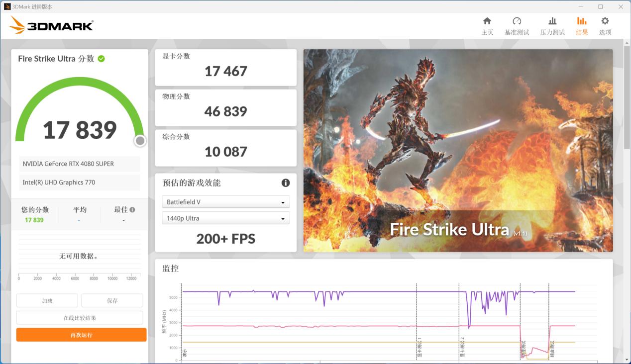Expand the 1440p Ultra quality dropdown
The image size is (631, 364).
[x=225, y=218]
